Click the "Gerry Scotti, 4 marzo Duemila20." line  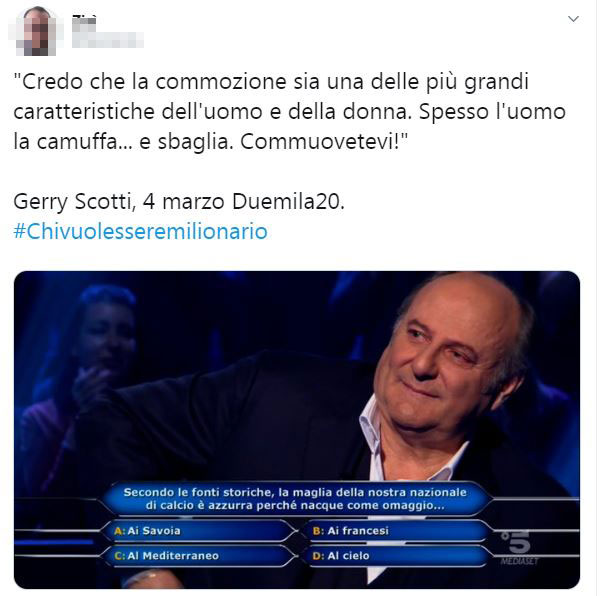point(179,201)
